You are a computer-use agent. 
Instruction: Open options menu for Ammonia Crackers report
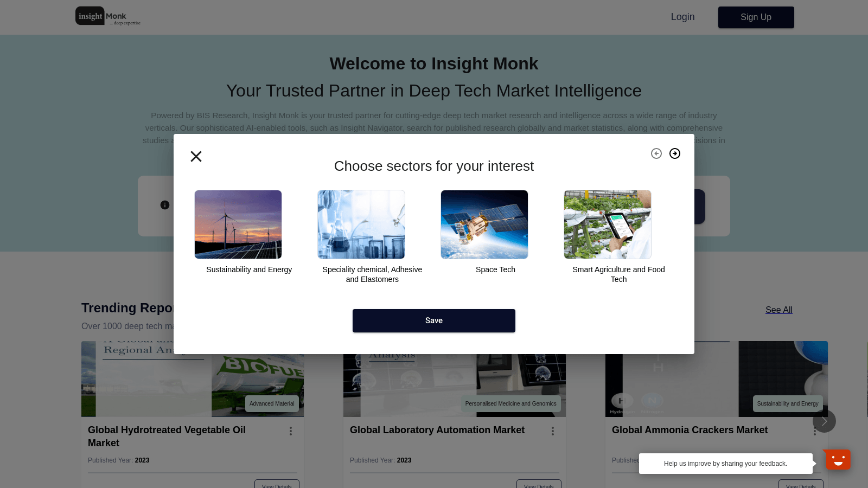(x=815, y=432)
